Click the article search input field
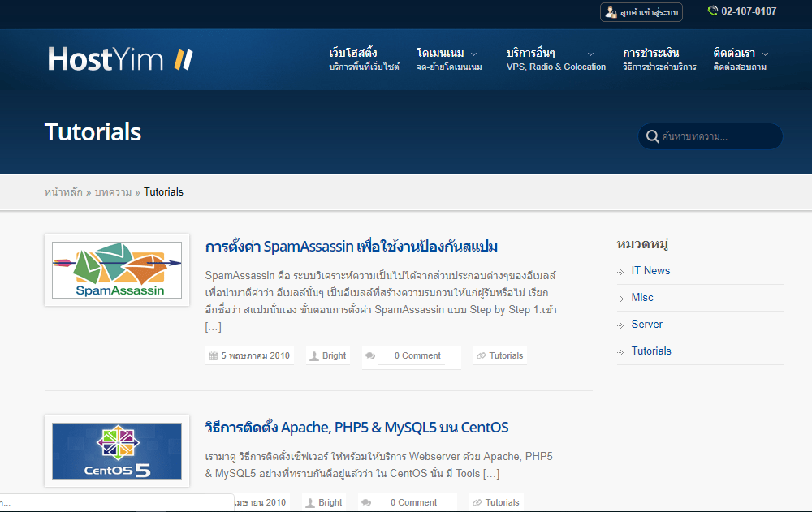 (x=710, y=136)
